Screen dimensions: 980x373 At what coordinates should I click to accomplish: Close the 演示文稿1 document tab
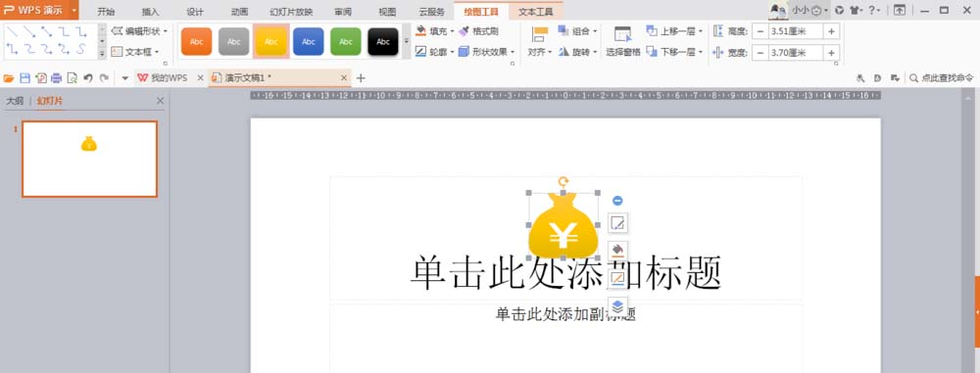344,78
